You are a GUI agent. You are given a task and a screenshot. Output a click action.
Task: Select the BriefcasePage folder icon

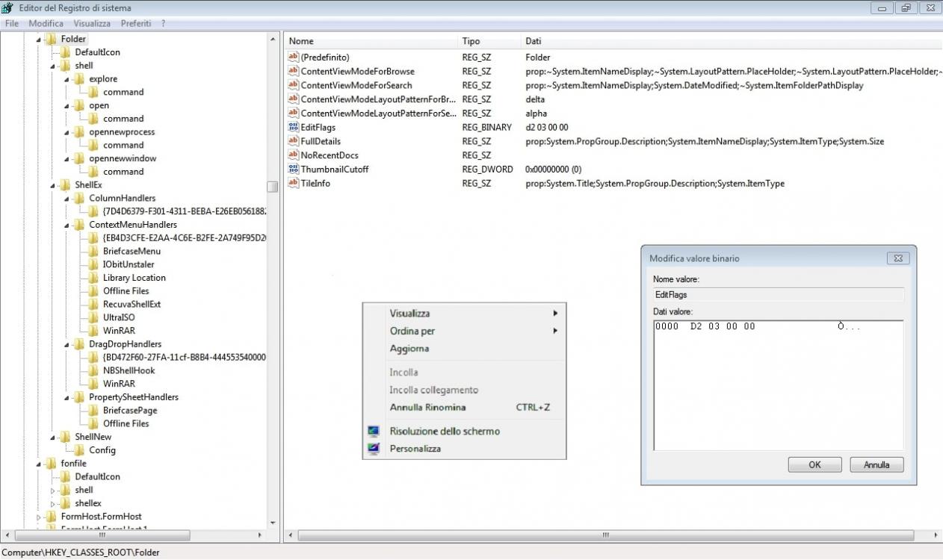point(93,410)
